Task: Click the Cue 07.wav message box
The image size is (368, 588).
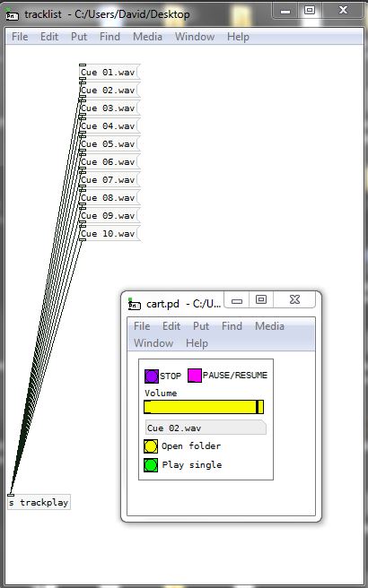Action: [x=110, y=180]
